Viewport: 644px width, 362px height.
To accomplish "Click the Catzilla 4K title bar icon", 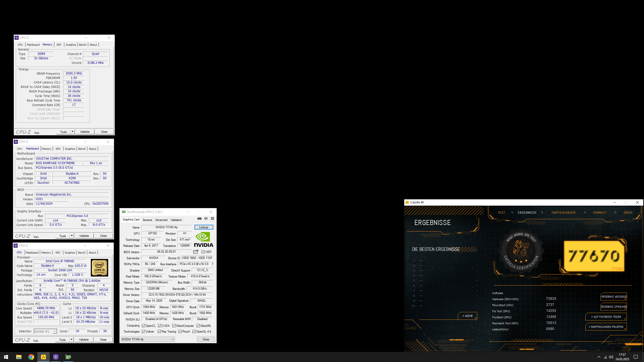I will [407, 202].
